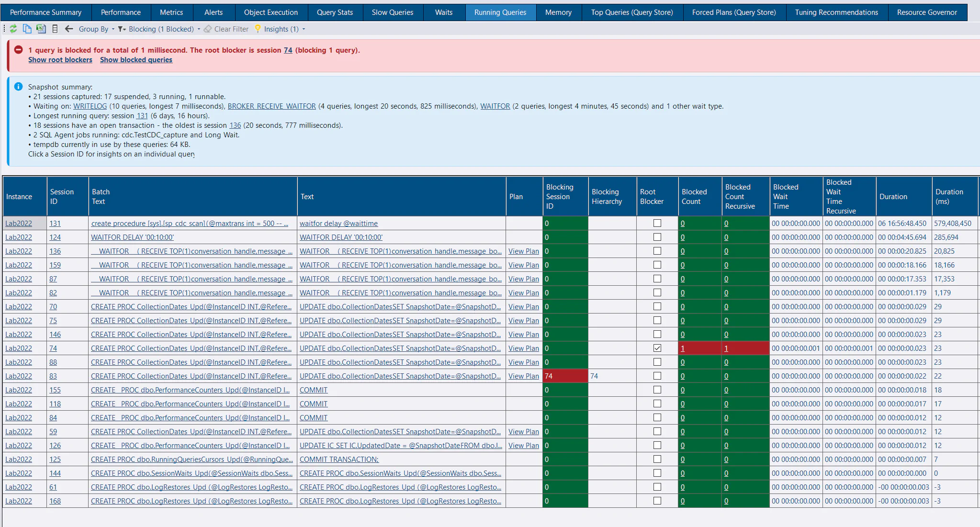This screenshot has height=527, width=980.
Task: Click the Lab2022 instance for session 168
Action: (x=19, y=501)
